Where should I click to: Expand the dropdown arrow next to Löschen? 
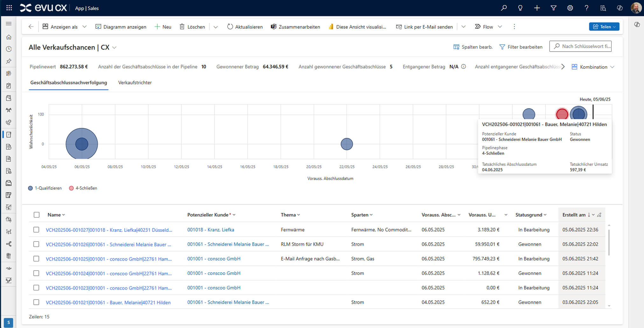tap(215, 27)
